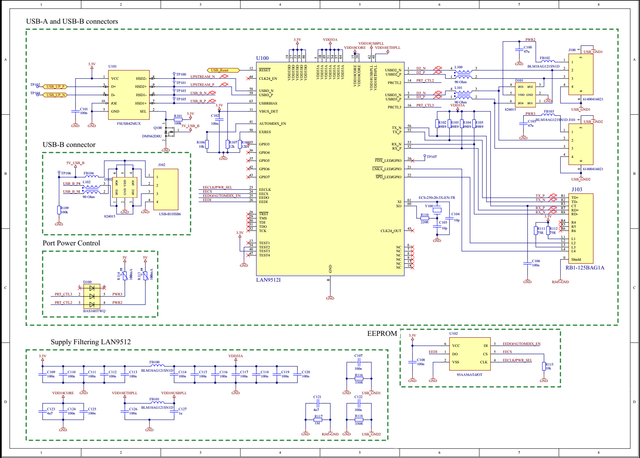Click the 'AUTOMDIX_EN' pin label on U100

click(273, 124)
